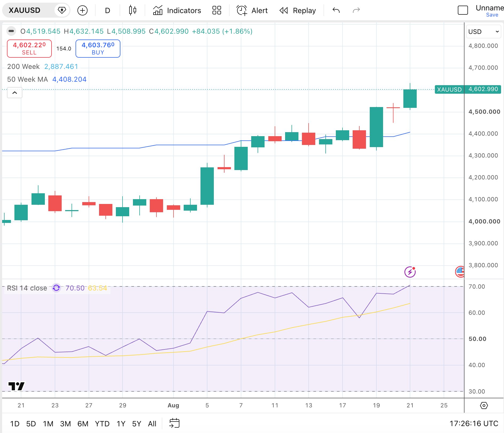Open the Indicators panel
504x433 pixels.
[x=177, y=10]
